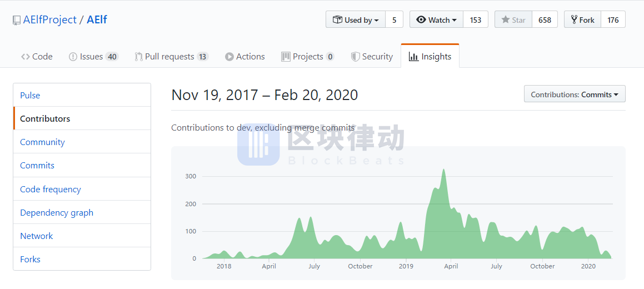Switch to the Security tab
644x289 pixels.
(372, 57)
